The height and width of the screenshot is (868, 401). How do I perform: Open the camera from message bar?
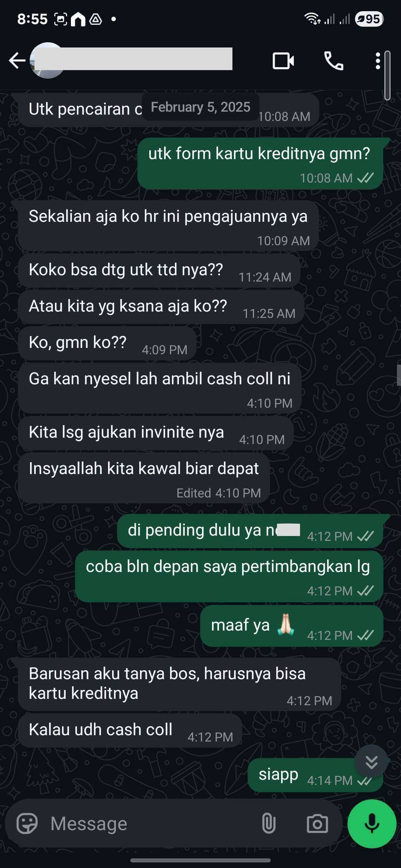[x=317, y=824]
